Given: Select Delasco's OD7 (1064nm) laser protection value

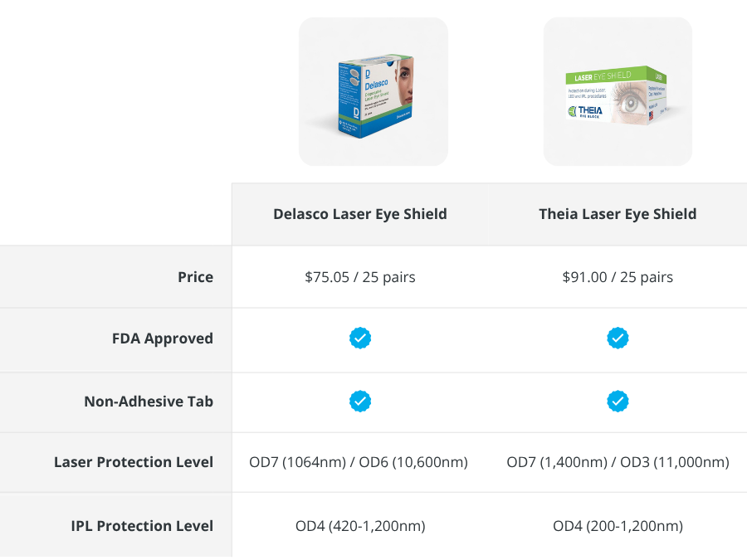Looking at the screenshot, I should (x=297, y=462).
